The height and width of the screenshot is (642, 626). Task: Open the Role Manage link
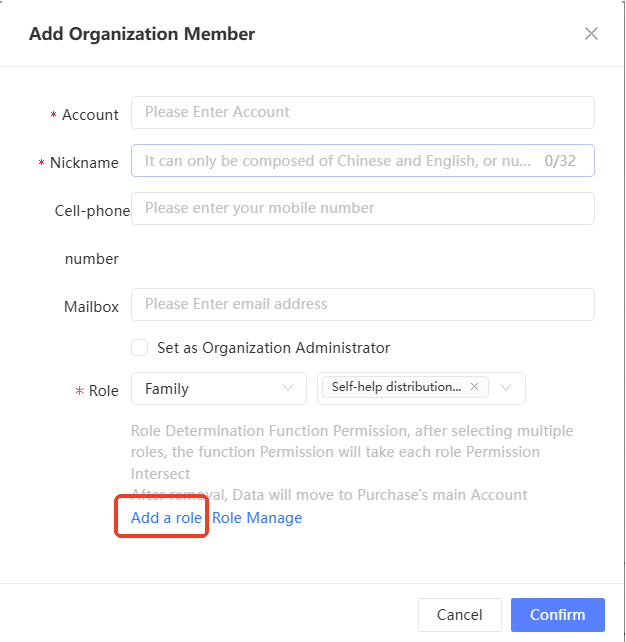click(257, 518)
